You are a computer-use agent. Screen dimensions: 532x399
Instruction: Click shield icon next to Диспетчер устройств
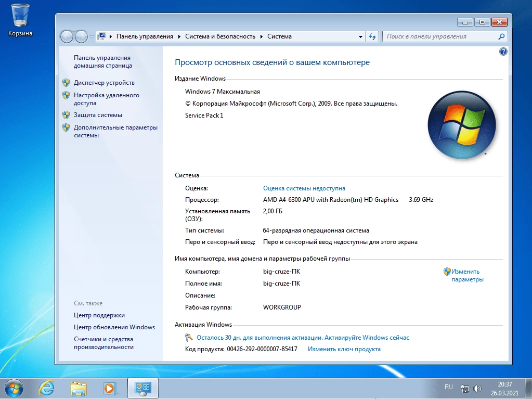pyautogui.click(x=66, y=83)
